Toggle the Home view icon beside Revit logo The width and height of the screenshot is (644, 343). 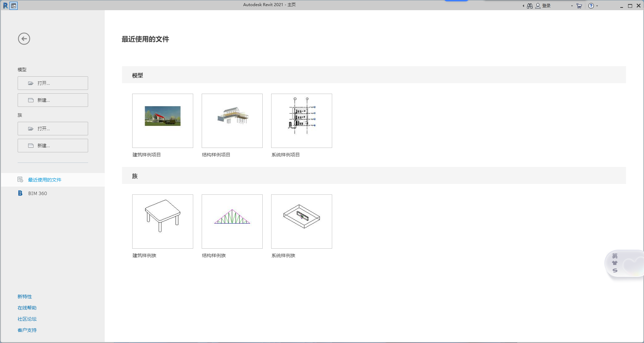pos(14,6)
